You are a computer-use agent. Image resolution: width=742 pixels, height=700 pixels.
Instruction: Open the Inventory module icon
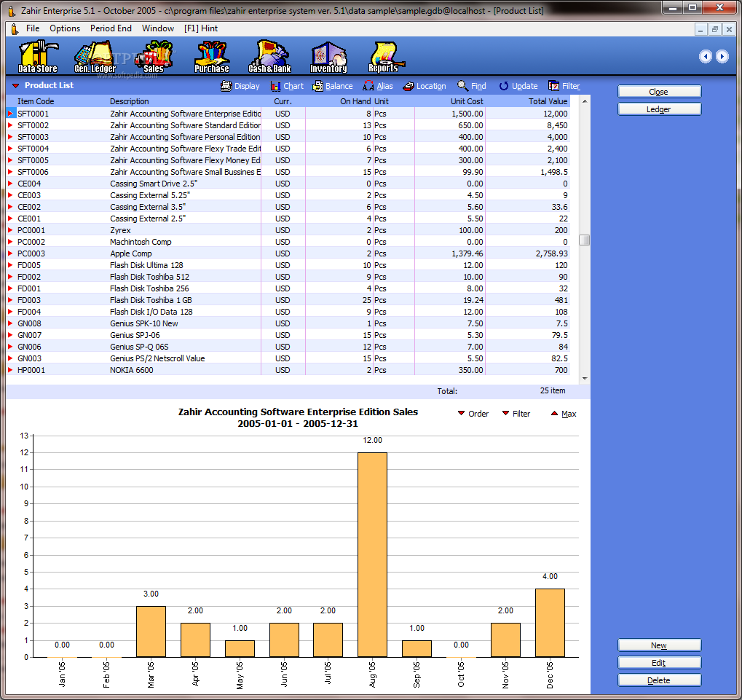click(328, 56)
